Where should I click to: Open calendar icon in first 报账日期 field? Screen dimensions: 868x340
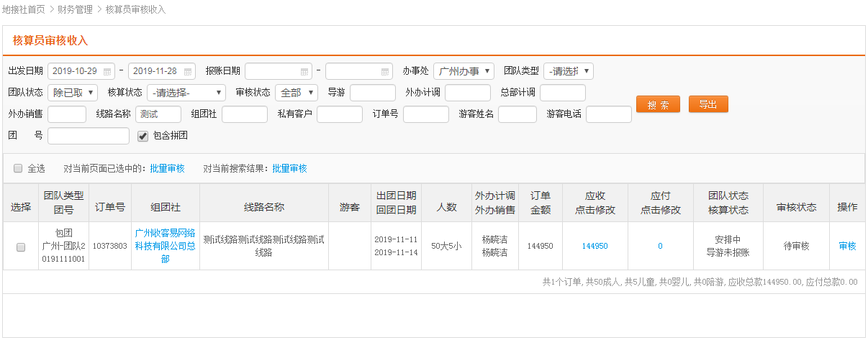(304, 71)
